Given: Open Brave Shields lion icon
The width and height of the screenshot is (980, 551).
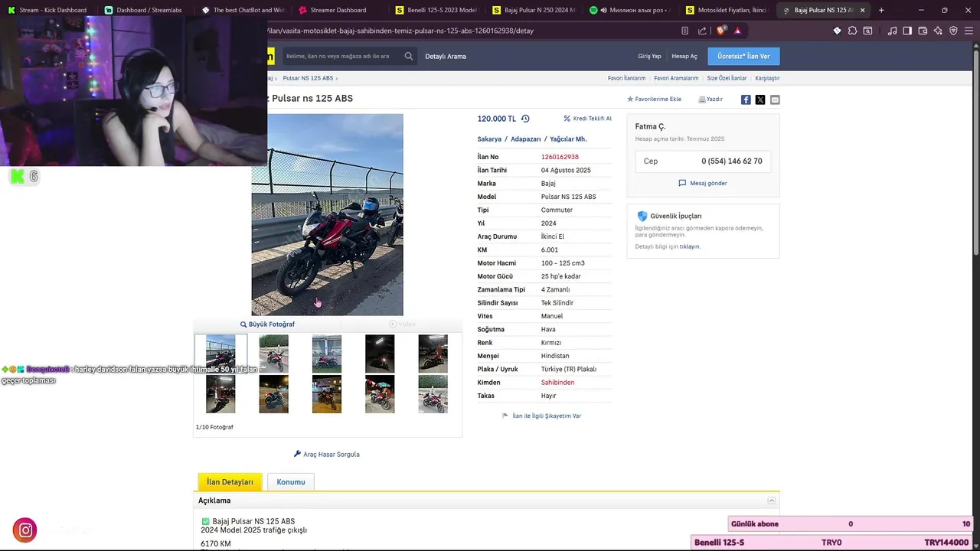Looking at the screenshot, I should pos(720,31).
